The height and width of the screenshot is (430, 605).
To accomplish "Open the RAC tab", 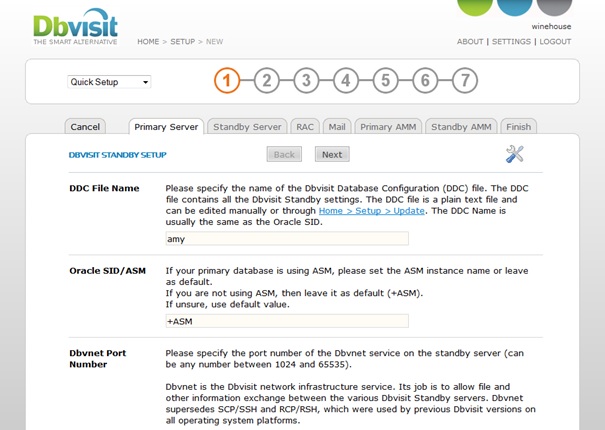I will [305, 127].
